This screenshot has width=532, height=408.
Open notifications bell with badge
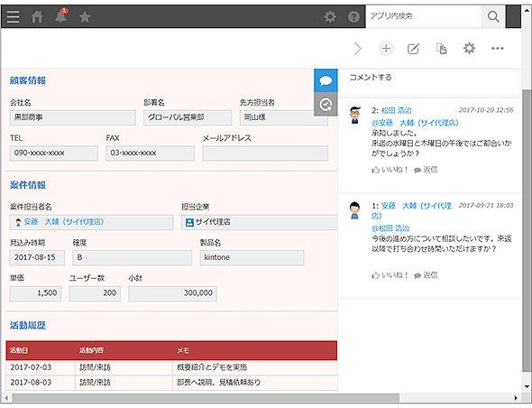click(x=61, y=15)
